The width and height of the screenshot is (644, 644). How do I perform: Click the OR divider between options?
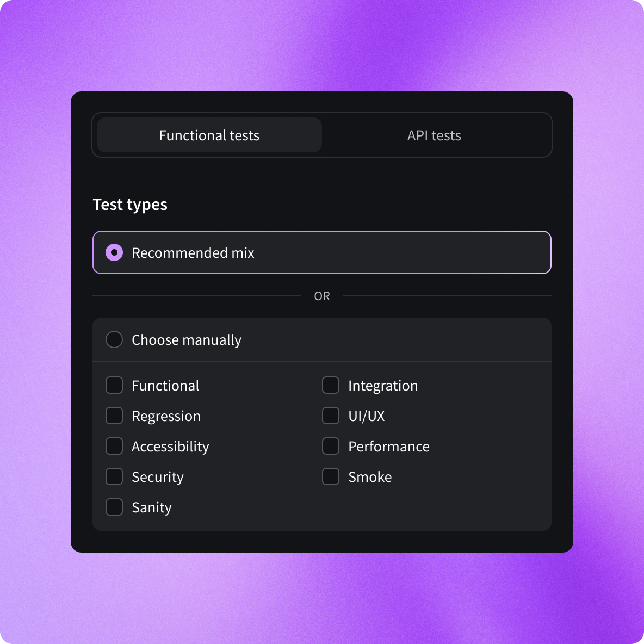click(322, 296)
